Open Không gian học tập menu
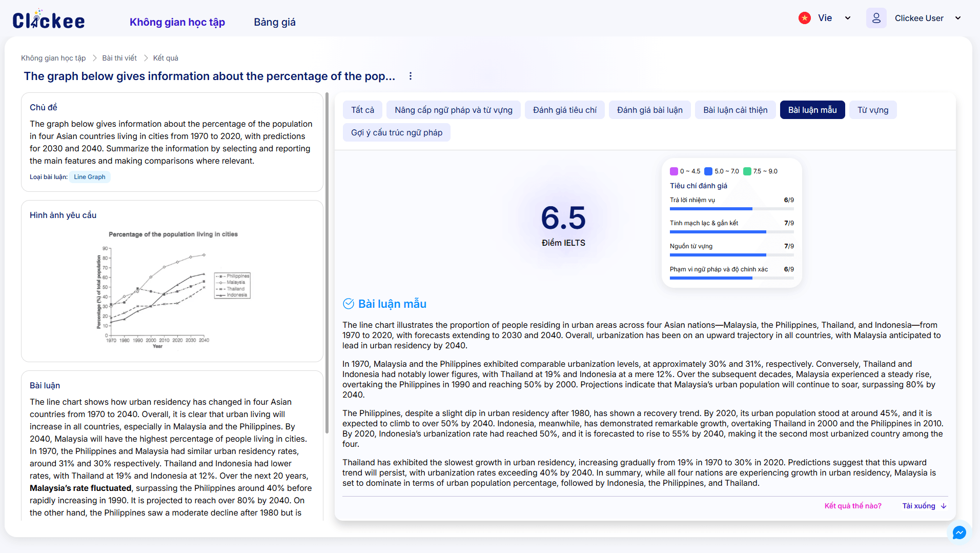 pos(177,22)
